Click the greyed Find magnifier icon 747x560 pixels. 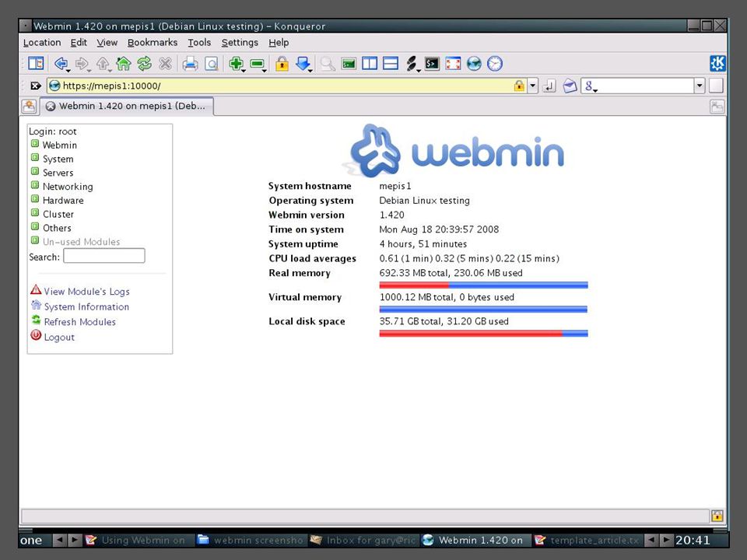coord(328,63)
